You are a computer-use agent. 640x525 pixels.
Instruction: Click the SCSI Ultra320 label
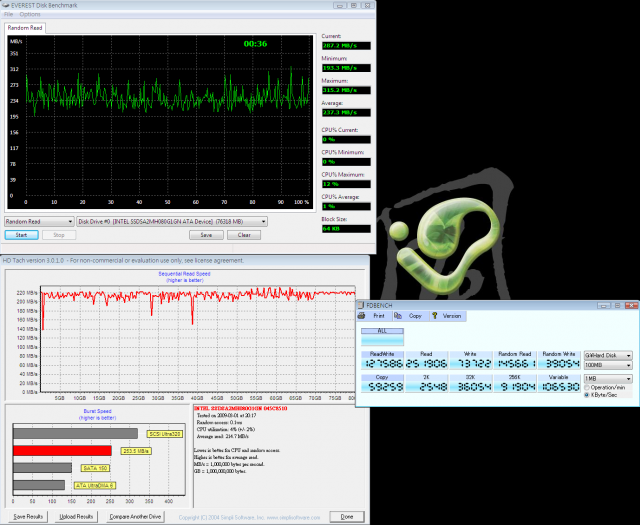tap(165, 434)
